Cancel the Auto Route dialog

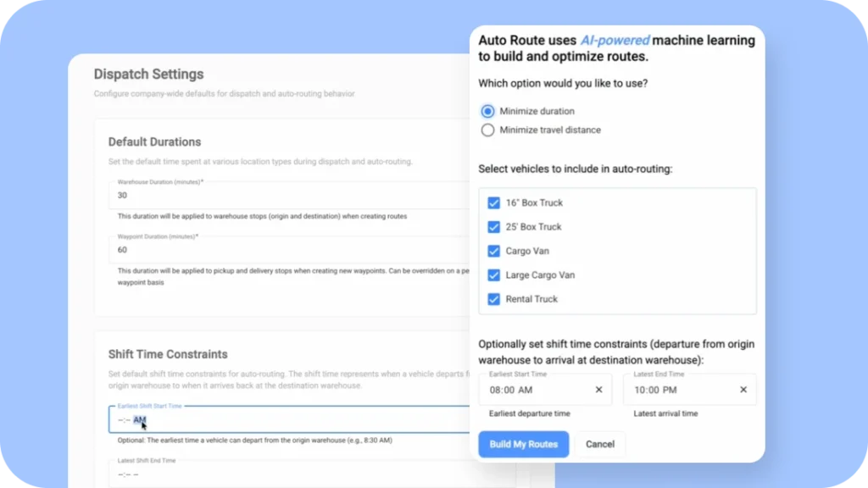click(x=600, y=444)
